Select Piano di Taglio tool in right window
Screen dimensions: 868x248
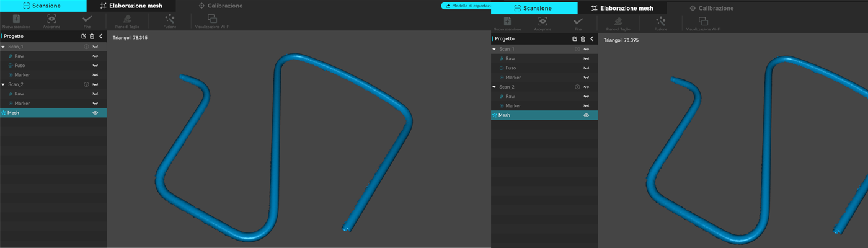click(618, 23)
